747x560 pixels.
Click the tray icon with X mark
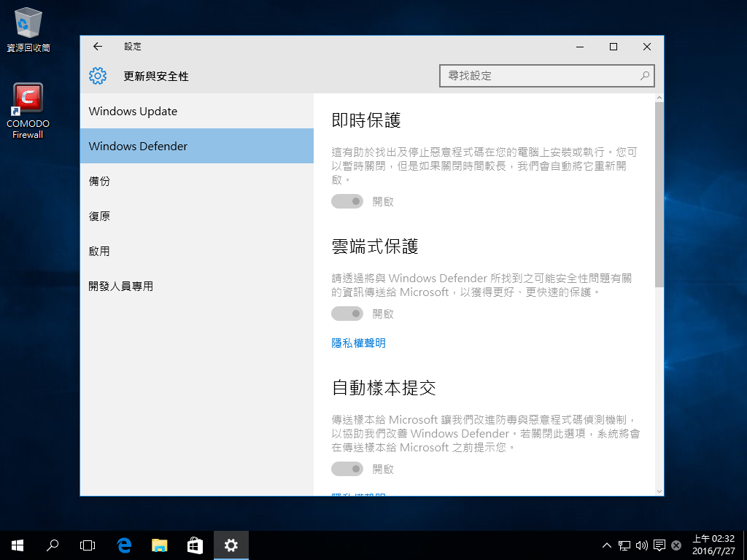pyautogui.click(x=676, y=545)
